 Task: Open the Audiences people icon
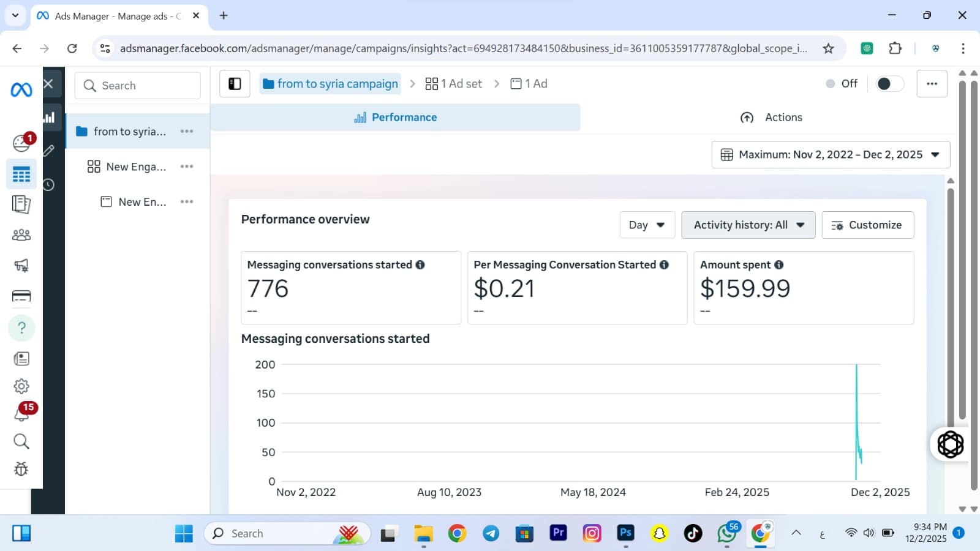(21, 235)
